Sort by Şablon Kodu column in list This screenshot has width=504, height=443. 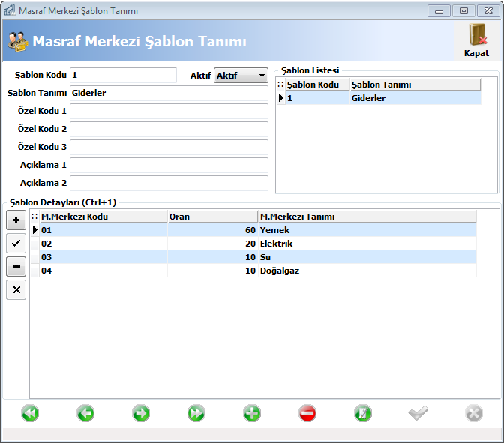[317, 85]
